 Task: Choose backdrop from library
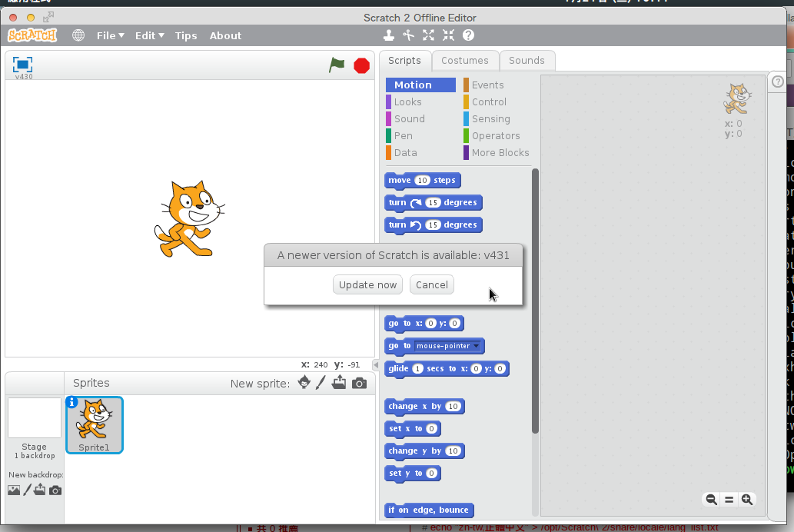click(14, 490)
